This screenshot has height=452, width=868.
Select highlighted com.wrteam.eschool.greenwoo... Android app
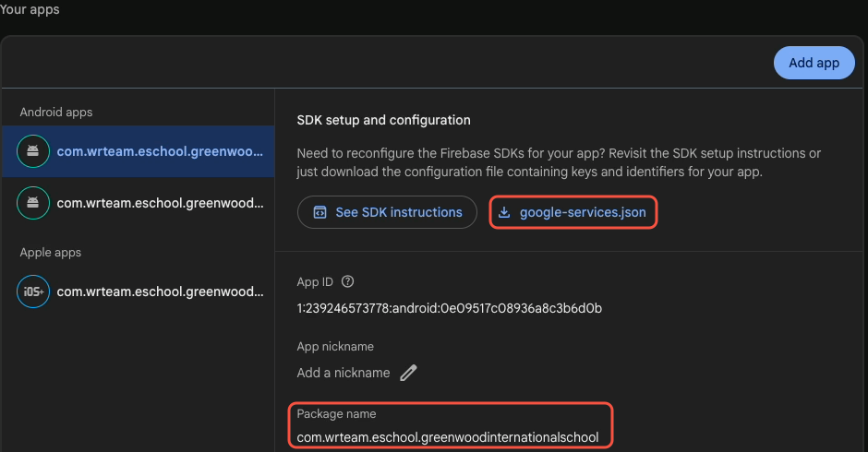139,151
